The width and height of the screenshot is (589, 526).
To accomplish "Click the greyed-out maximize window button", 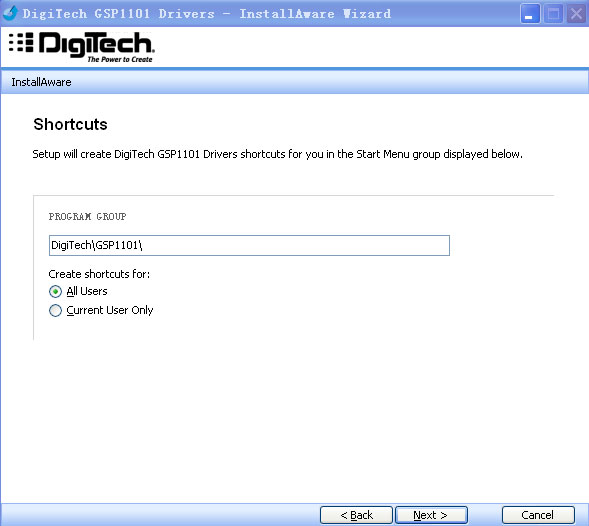I will click(553, 14).
